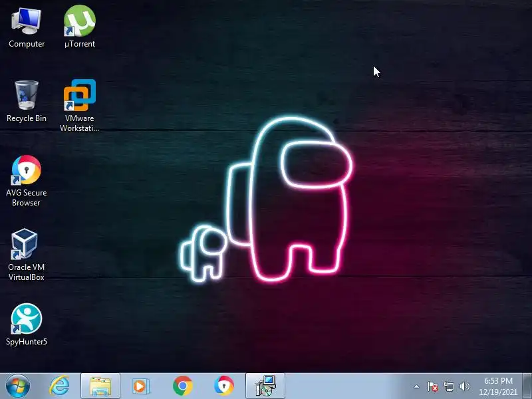Open the clock showing 6:53 PM
Screen dimensions: 532x399
pos(498,386)
